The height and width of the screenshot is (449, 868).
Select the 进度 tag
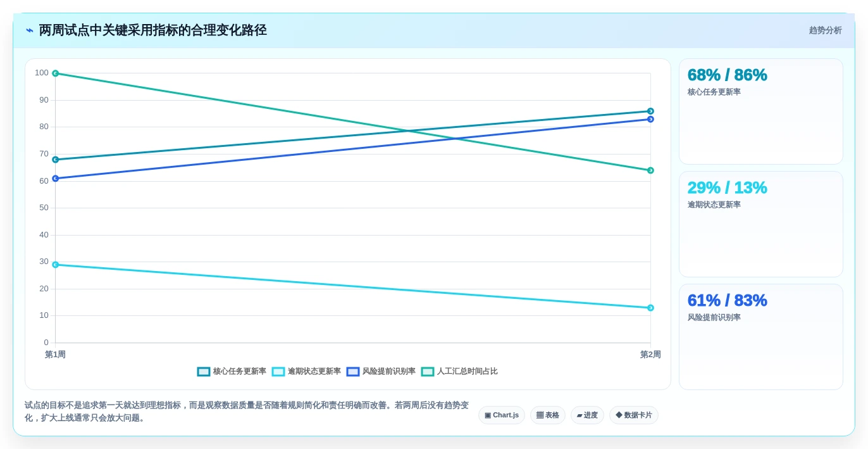point(587,415)
